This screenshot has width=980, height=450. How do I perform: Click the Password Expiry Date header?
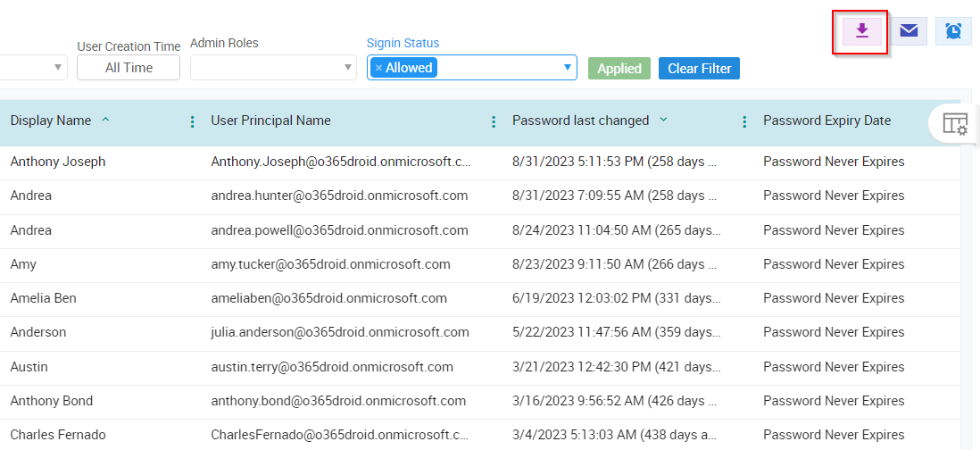826,121
